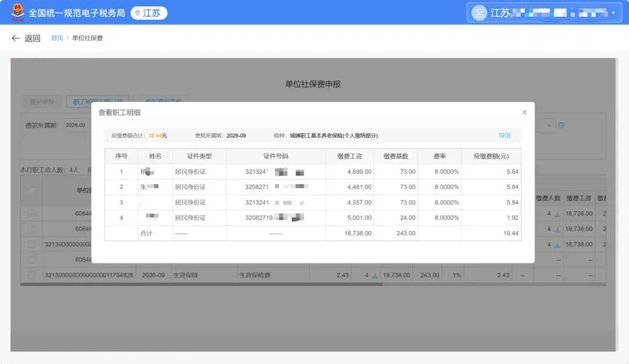
Task: Click the 缴费基数 column header
Action: coord(395,156)
